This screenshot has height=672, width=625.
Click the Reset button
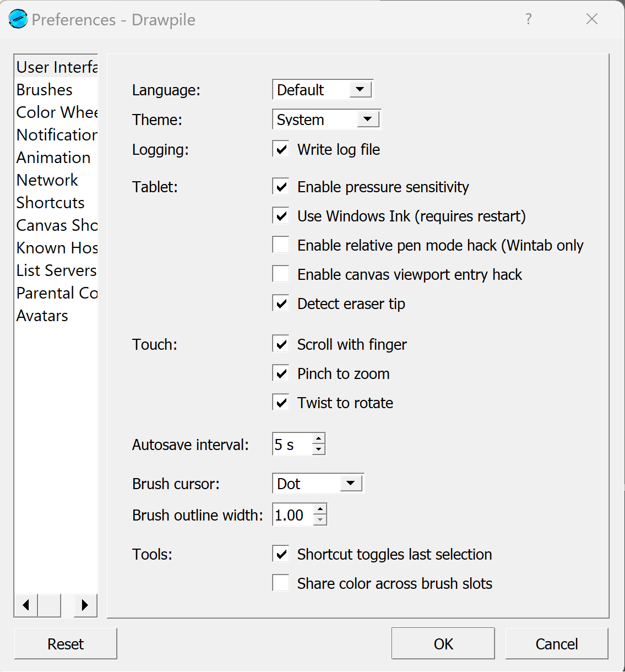[x=66, y=643]
